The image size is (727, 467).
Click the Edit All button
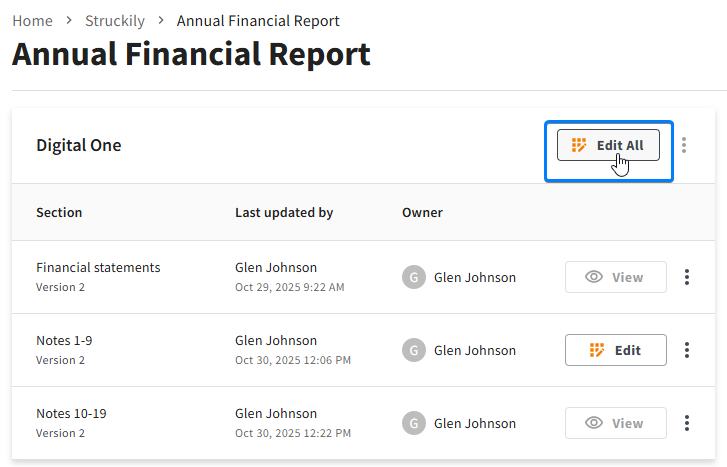(608, 145)
